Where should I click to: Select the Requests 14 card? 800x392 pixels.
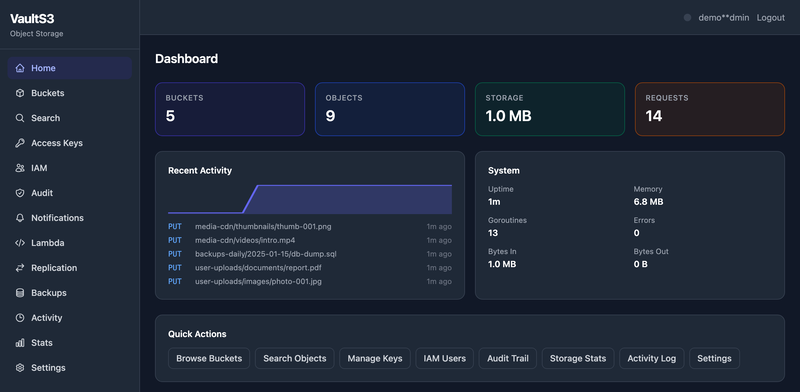coord(710,109)
